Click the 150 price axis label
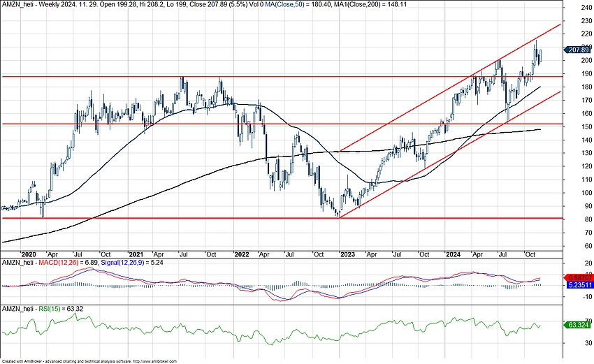594x364 pixels. click(587, 127)
